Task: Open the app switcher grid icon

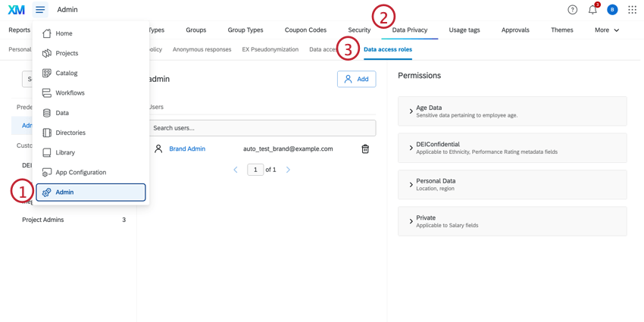Action: click(x=632, y=10)
